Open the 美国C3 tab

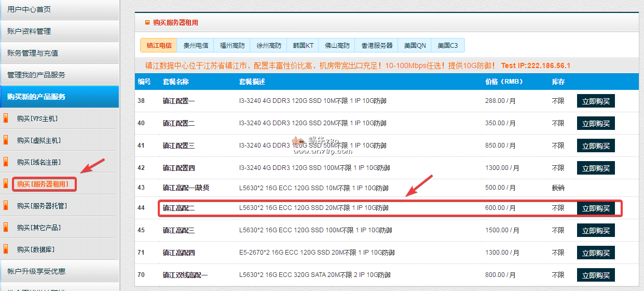tap(447, 46)
